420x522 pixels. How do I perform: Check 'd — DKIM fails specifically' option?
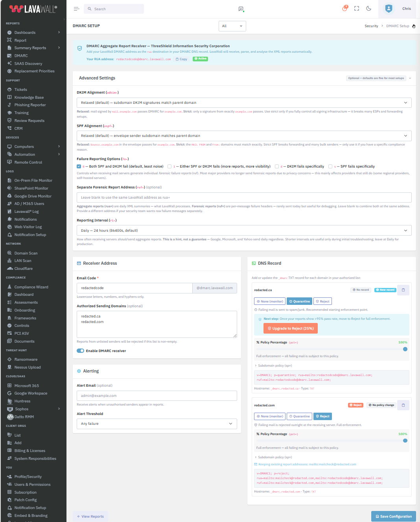(277, 166)
